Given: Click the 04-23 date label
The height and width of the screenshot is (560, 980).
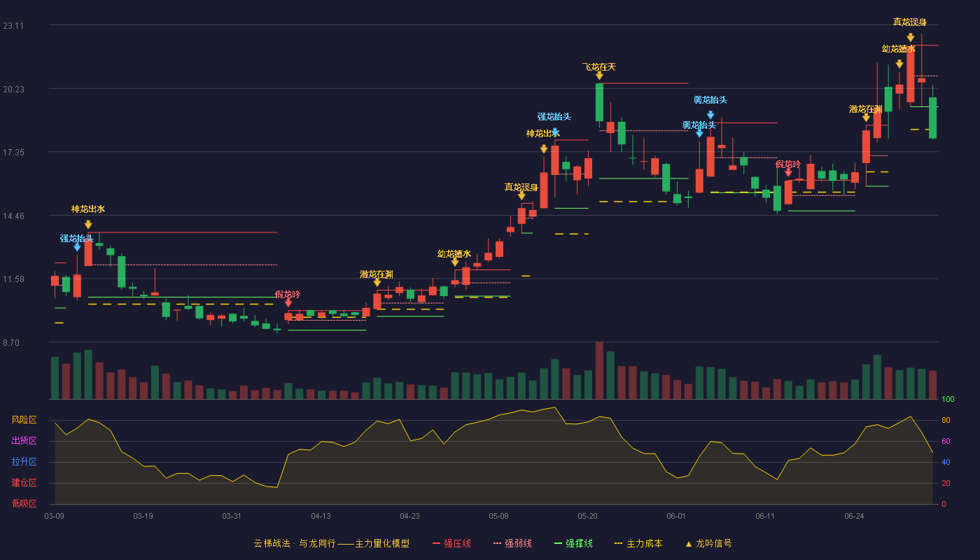Looking at the screenshot, I should coord(410,516).
